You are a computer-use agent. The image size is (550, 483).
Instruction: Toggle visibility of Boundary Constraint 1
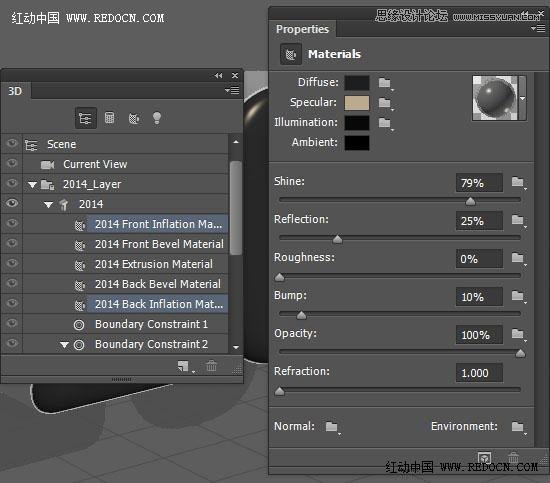(x=12, y=323)
